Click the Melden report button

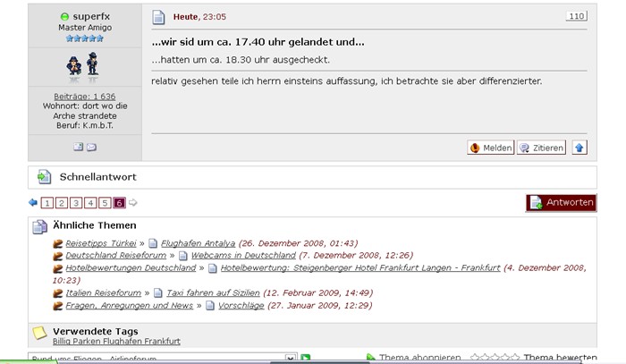490,148
